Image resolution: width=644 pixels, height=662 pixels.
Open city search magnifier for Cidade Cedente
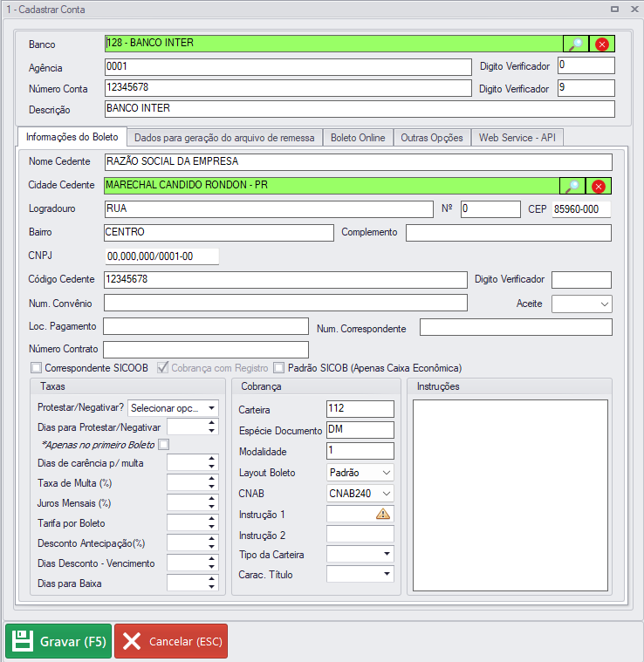572,186
